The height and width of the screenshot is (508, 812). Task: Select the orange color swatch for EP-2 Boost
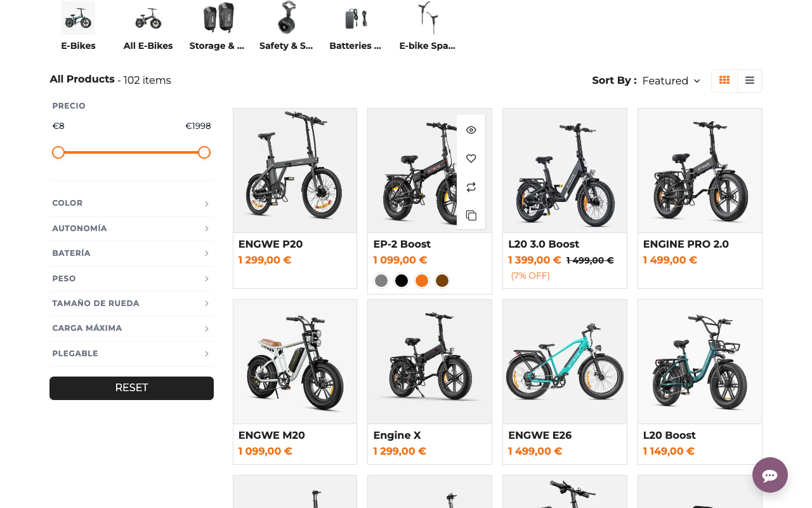click(x=421, y=280)
